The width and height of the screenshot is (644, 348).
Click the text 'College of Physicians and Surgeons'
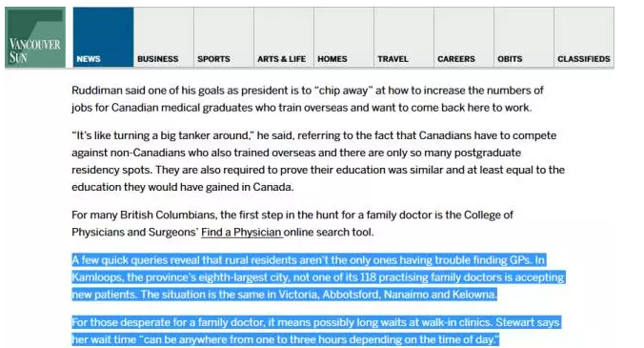[292, 223]
